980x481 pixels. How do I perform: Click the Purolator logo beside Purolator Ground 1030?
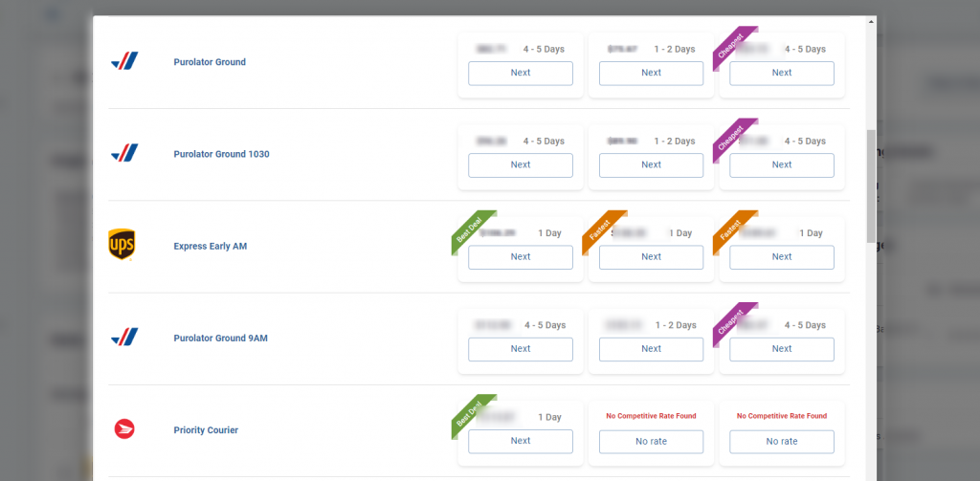point(124,154)
